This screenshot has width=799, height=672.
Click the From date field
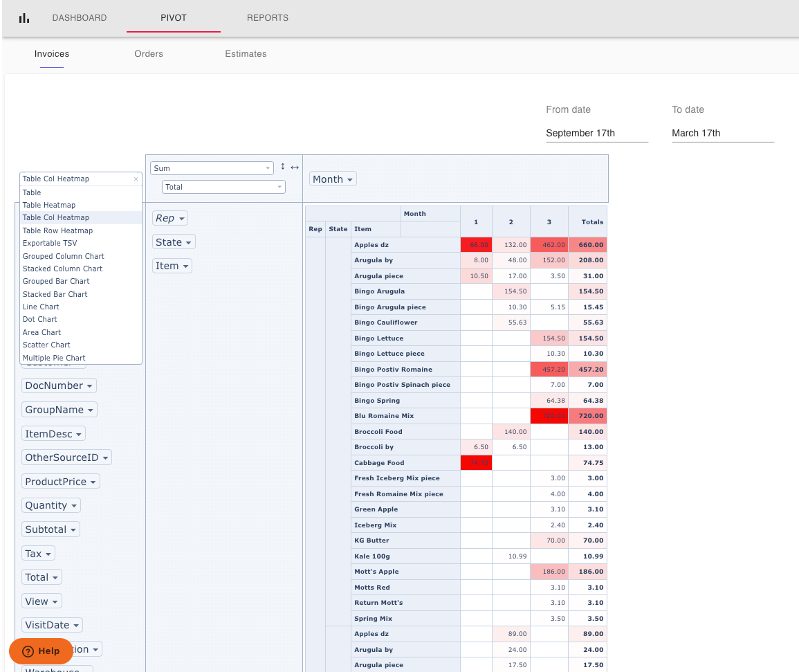tap(597, 133)
